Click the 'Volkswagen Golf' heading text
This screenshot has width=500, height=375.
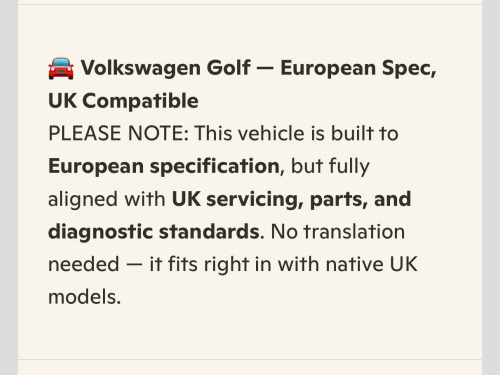click(166, 68)
